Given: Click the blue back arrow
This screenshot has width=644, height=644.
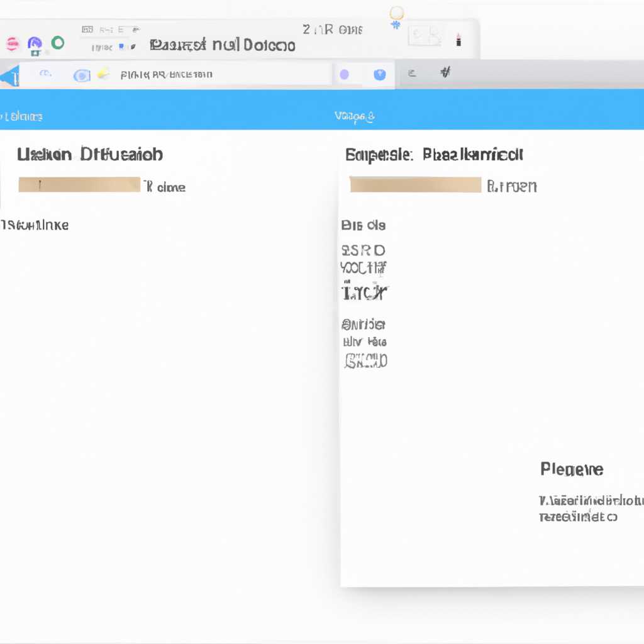Looking at the screenshot, I should coord(10,76).
